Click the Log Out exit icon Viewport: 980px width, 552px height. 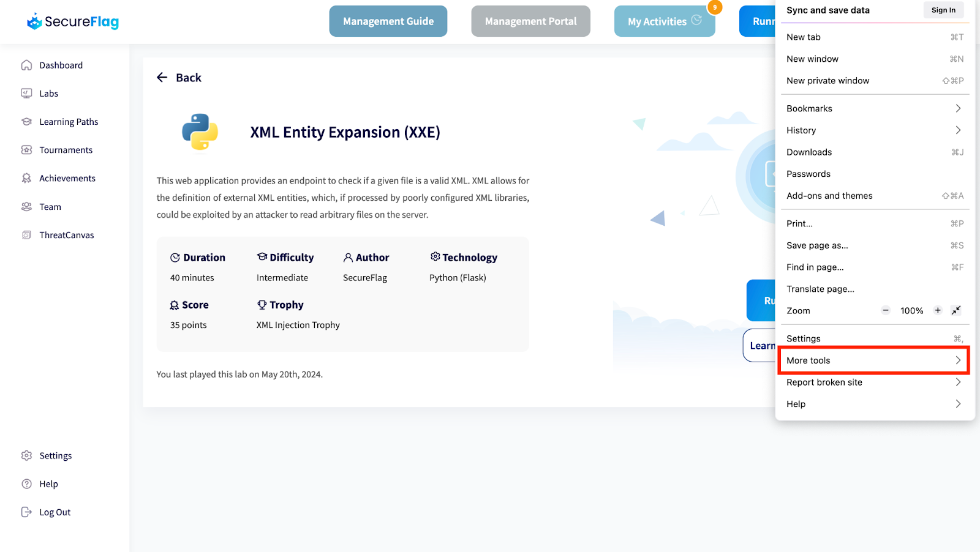click(x=26, y=512)
